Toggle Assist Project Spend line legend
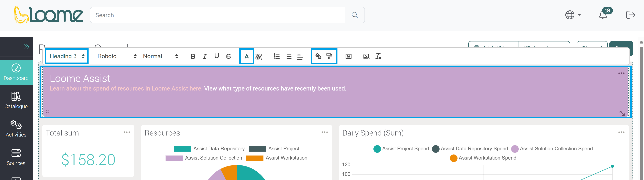 (x=401, y=149)
